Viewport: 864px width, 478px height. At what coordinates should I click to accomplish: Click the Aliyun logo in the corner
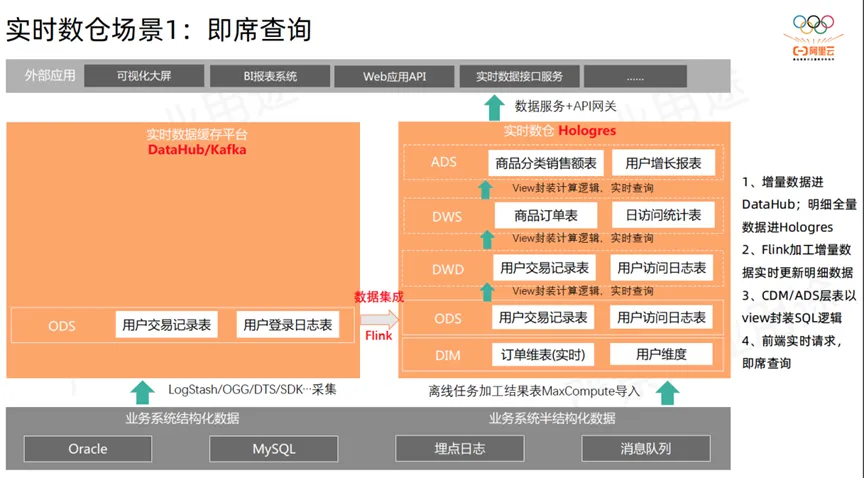click(x=813, y=52)
